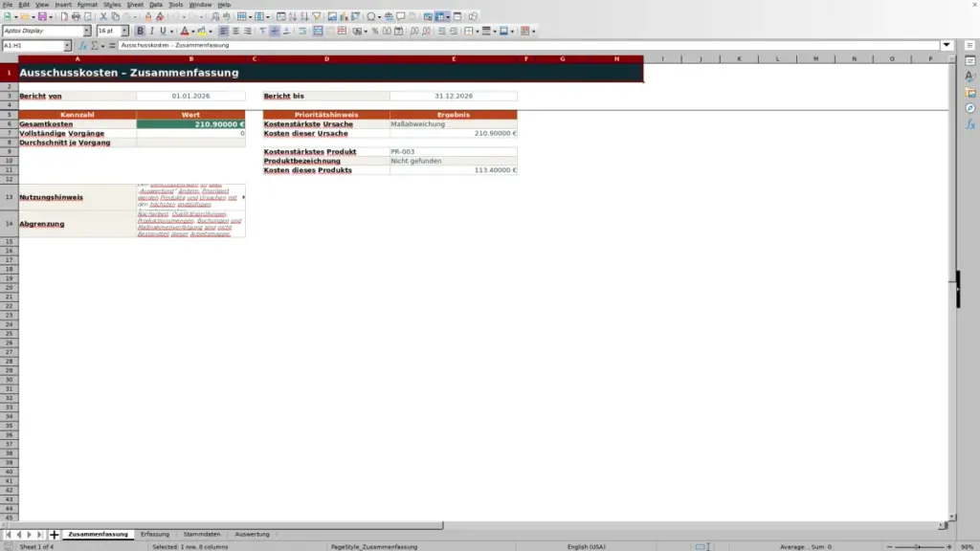Viewport: 980px width, 551px height.
Task: Click the Sort Ascending icon
Action: (293, 17)
